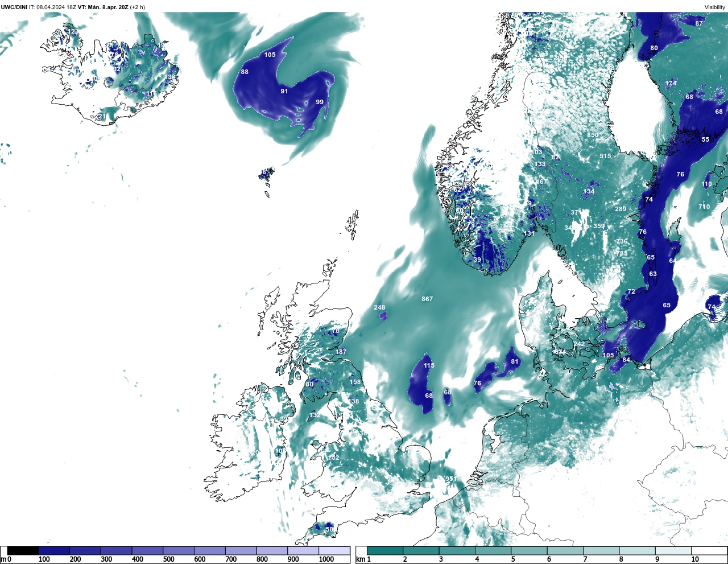Click the '10' tick label on the kilometre legend
The height and width of the screenshot is (564, 728).
(x=695, y=559)
